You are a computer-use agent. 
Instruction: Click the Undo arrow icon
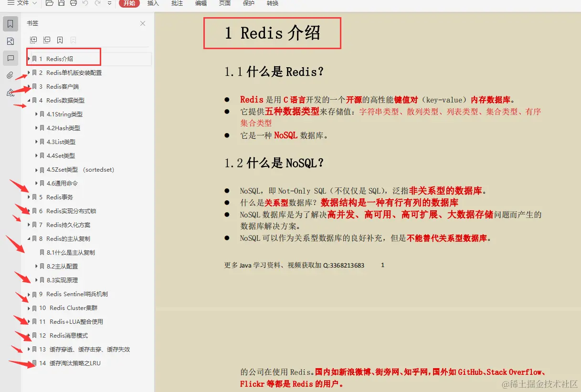coord(85,3)
